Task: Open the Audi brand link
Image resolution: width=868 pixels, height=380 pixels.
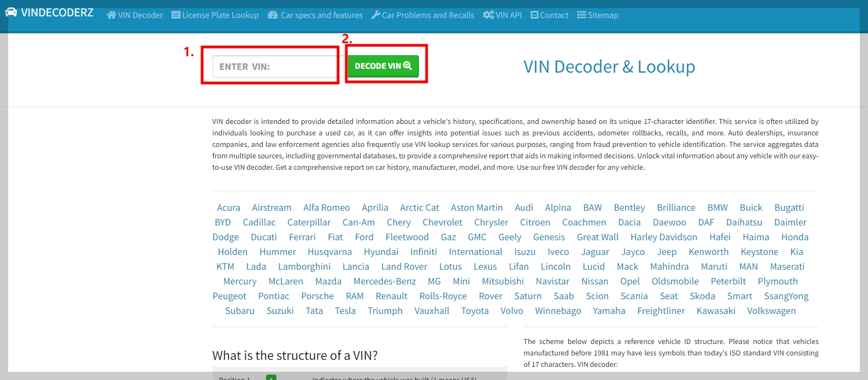Action: [x=524, y=207]
